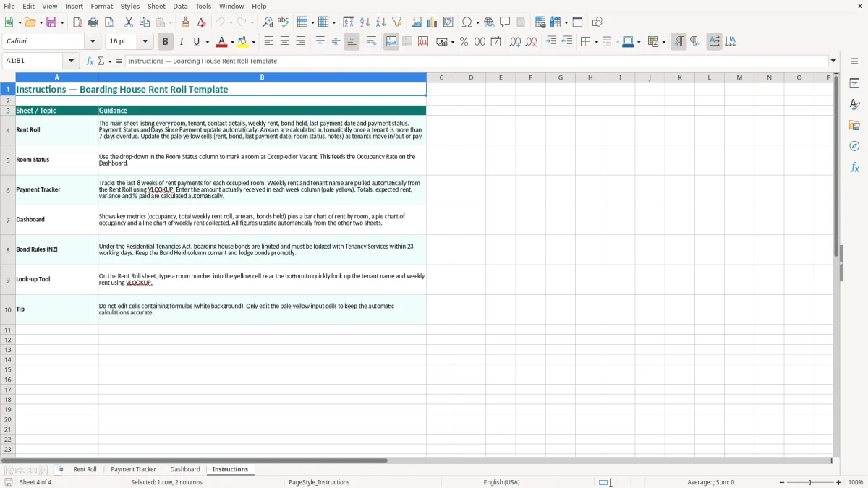Sort ascending A to Z
The width and height of the screenshot is (868, 488).
coord(365,22)
